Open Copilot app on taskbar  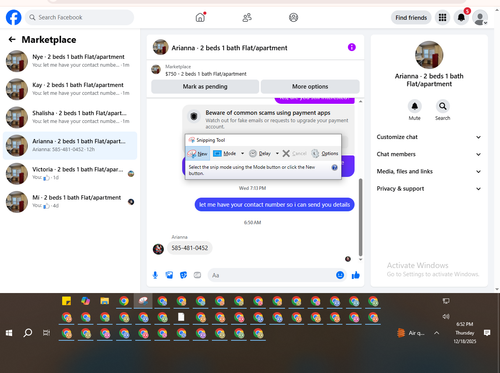pyautogui.click(x=86, y=301)
